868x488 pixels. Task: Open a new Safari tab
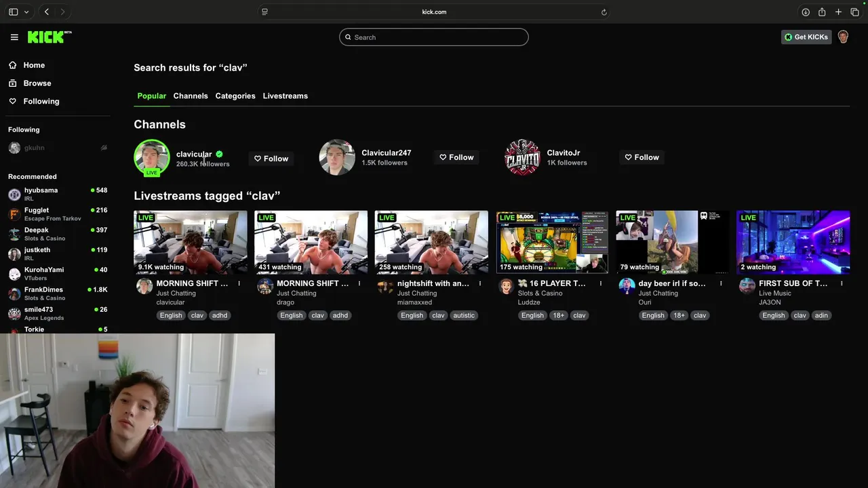(838, 12)
